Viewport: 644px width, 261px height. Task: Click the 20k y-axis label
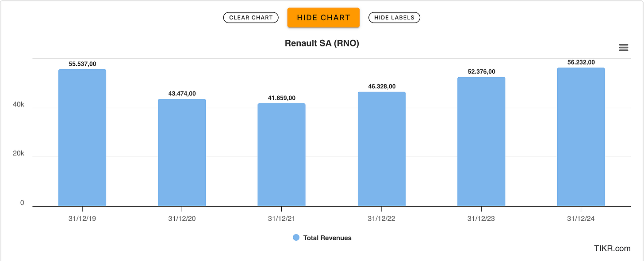coord(18,154)
